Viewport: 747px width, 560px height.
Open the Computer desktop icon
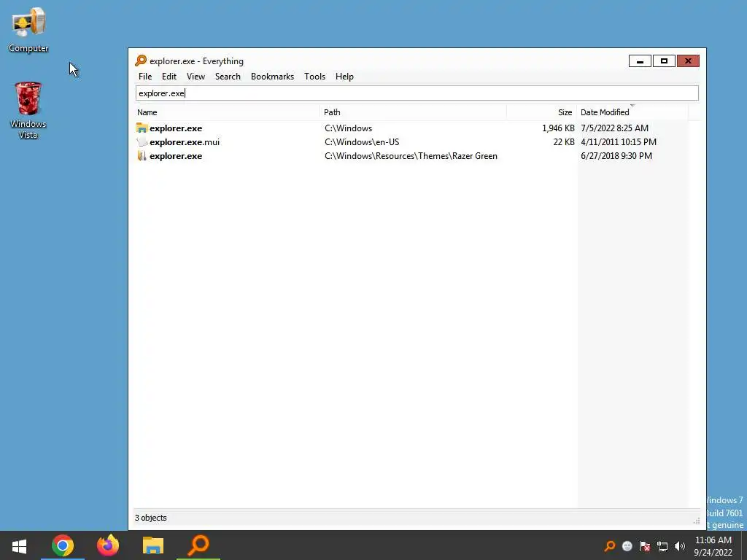28,29
